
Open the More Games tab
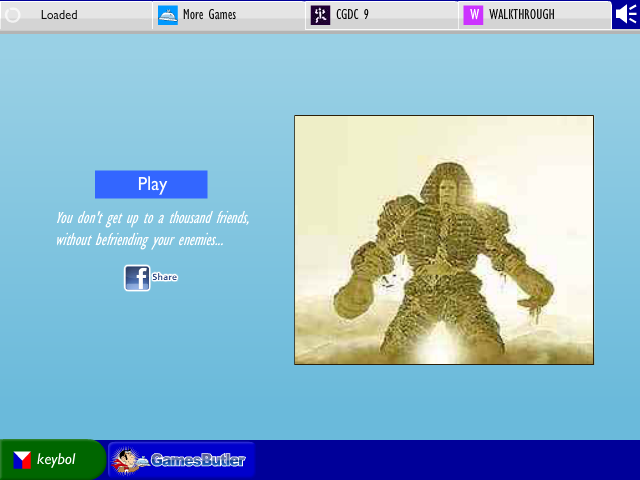[229, 15]
